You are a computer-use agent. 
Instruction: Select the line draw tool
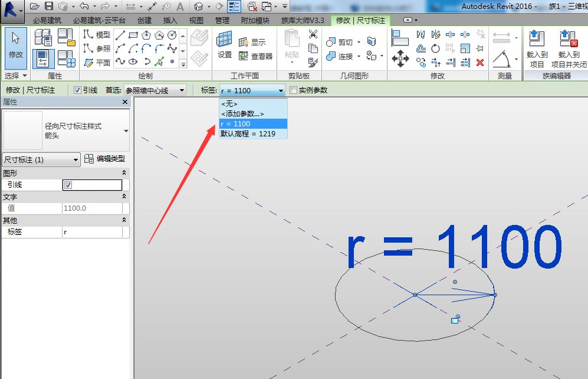[120, 35]
